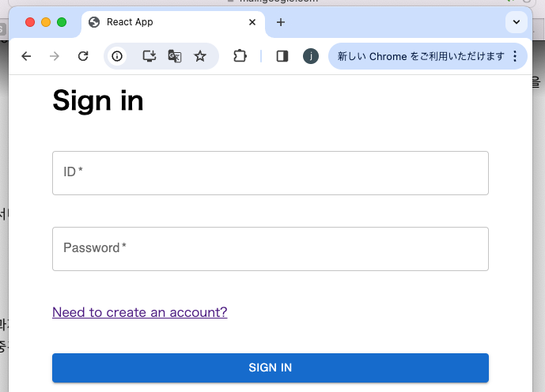545x392 pixels.
Task: Focus the ID input field
Action: click(x=271, y=173)
